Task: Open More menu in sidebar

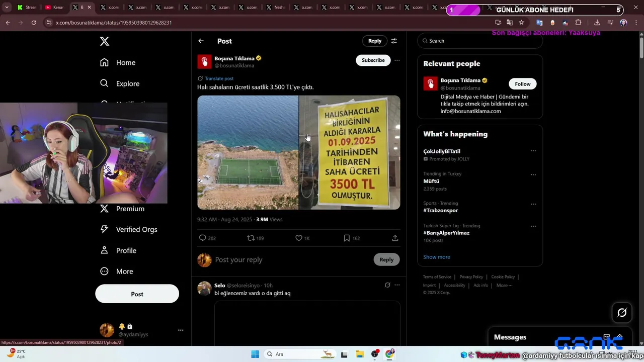Action: [117, 271]
